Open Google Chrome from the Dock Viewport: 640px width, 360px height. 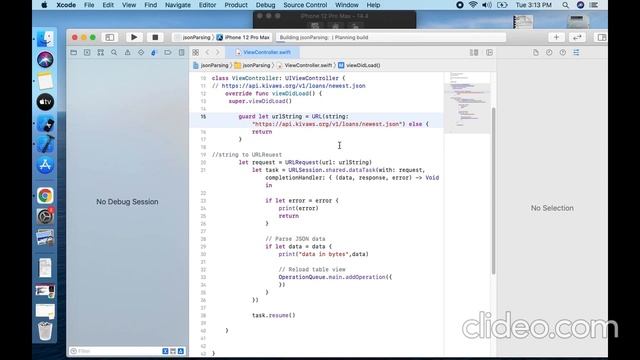coord(45,196)
